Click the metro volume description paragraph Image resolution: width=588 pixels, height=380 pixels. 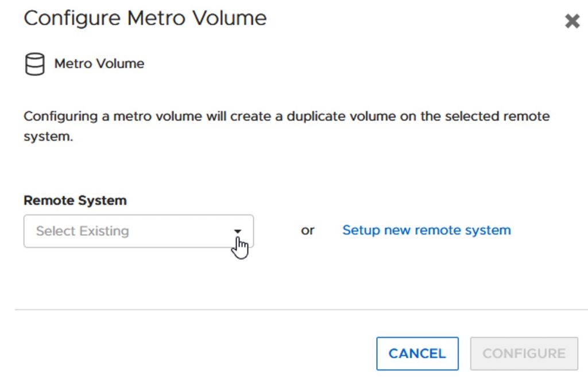[x=287, y=126]
